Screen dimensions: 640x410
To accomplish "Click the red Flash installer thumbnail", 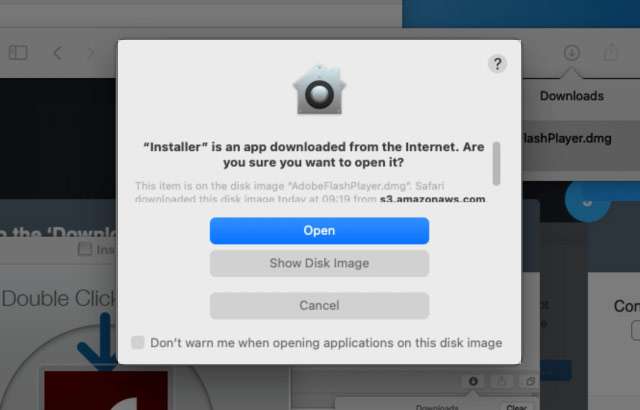I will pos(106,390).
